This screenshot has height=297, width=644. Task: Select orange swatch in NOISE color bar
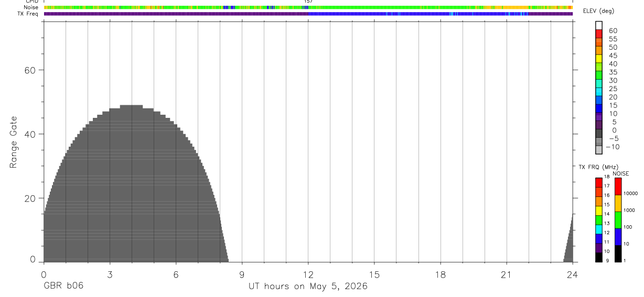coord(618,203)
